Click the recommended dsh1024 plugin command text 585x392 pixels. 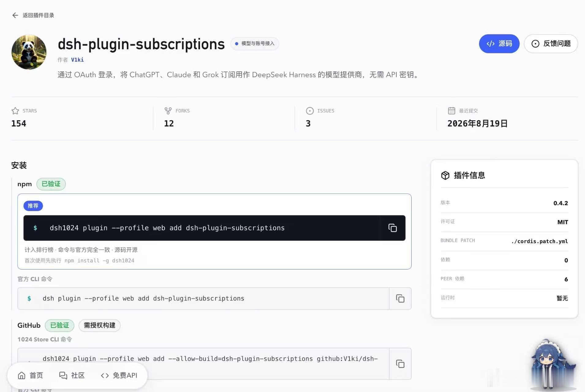pyautogui.click(x=167, y=228)
